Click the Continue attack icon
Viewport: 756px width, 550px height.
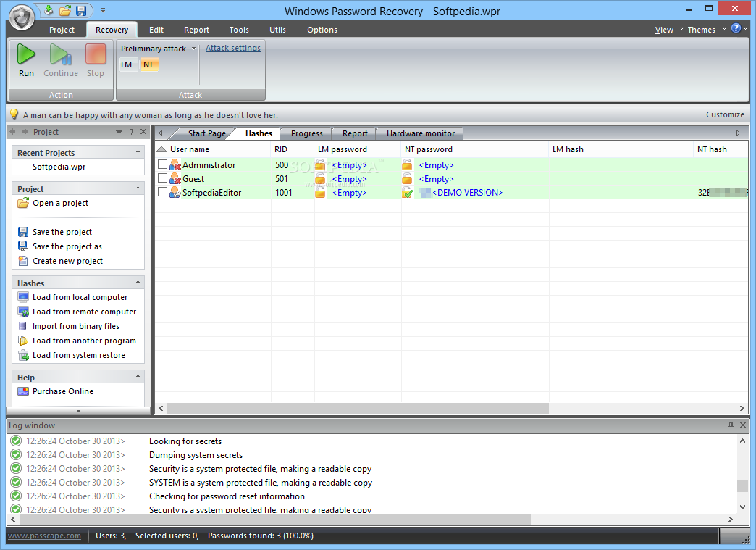(60, 54)
